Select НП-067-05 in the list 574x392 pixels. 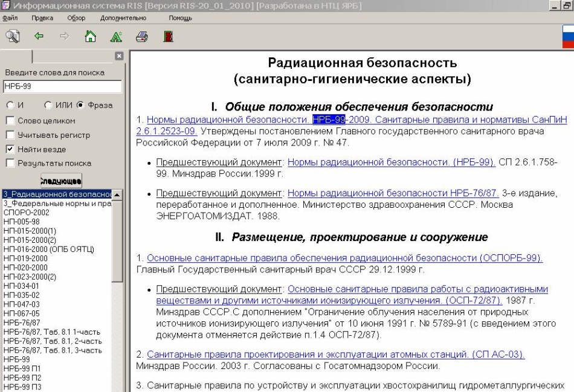[x=21, y=313]
